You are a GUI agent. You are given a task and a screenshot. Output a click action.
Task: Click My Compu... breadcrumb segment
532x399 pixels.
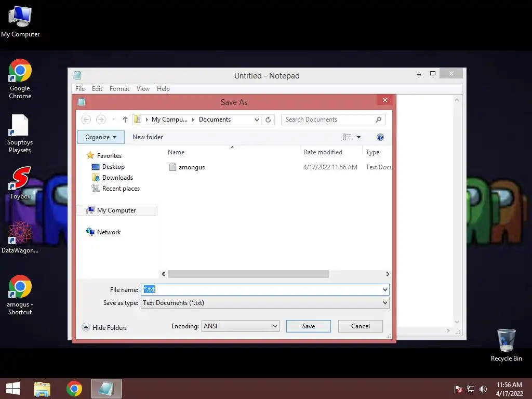(169, 119)
